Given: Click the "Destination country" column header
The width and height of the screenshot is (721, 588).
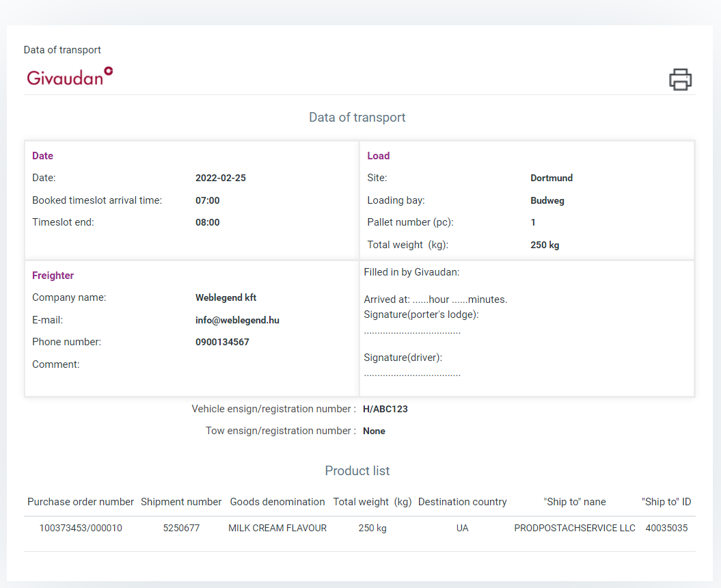Looking at the screenshot, I should (x=463, y=502).
